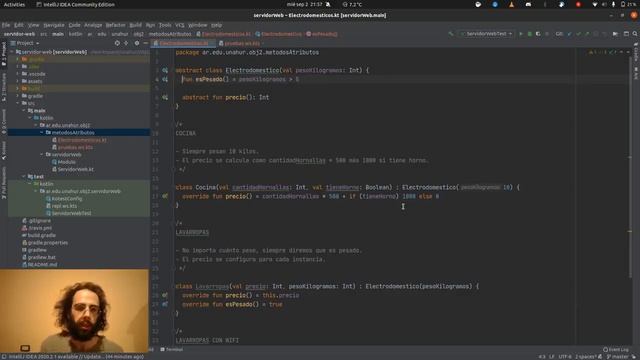This screenshot has width=640, height=360.
Task: Select ServidorWeb.kt in the project tree
Action: pyautogui.click(x=75, y=169)
